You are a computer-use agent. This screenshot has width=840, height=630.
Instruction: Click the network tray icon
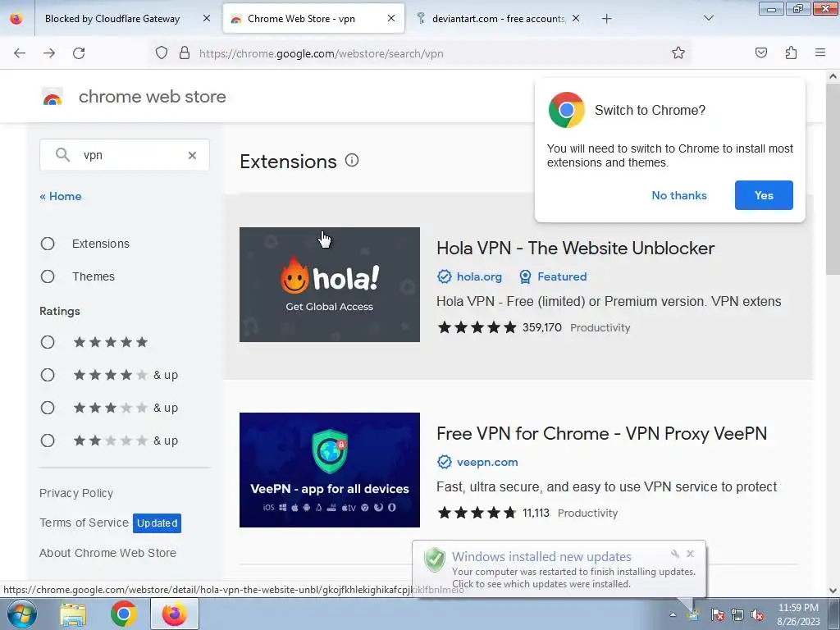(737, 615)
